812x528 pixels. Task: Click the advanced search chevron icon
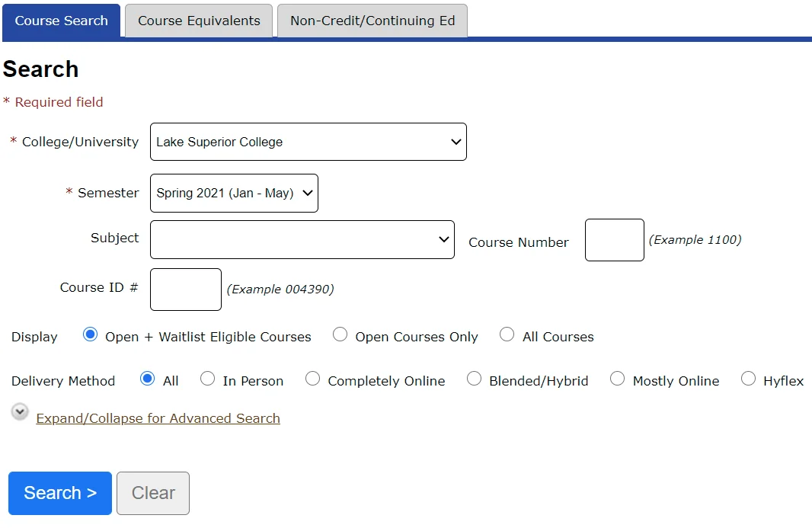pyautogui.click(x=20, y=412)
